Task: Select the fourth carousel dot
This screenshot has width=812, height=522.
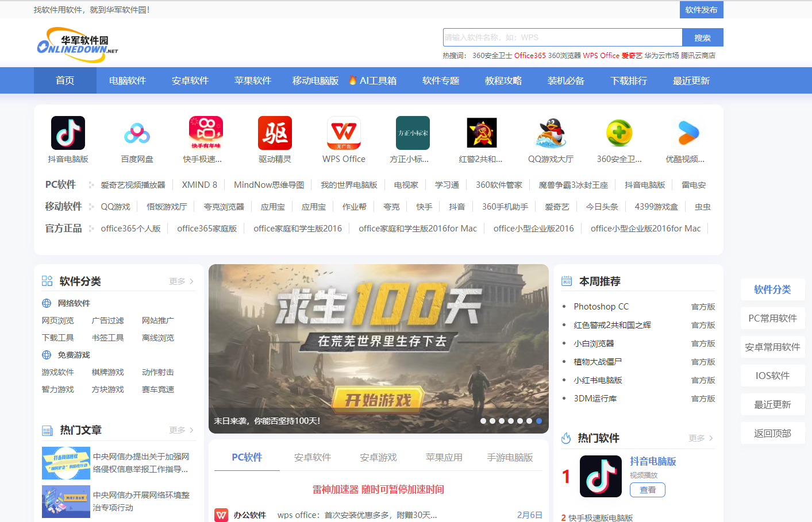Action: [x=511, y=421]
